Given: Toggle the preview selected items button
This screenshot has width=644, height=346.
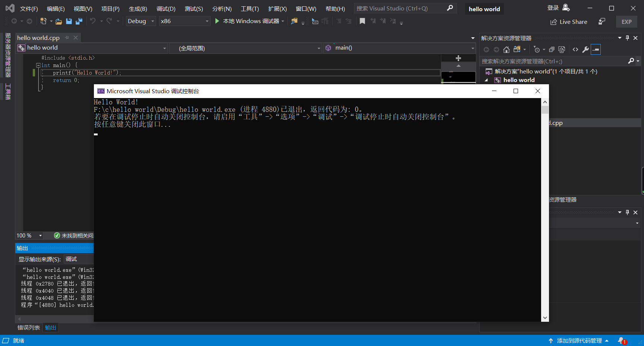Looking at the screenshot, I should point(596,50).
